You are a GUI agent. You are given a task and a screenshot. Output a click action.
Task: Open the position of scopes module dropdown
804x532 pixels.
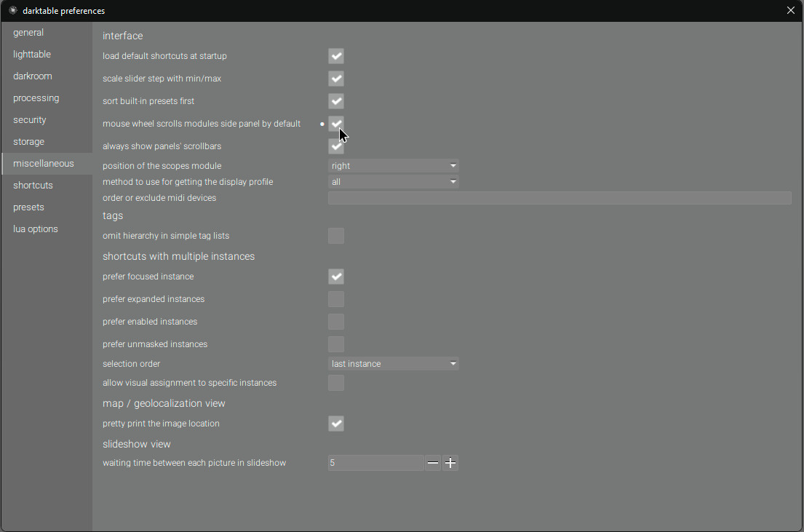[x=393, y=165]
